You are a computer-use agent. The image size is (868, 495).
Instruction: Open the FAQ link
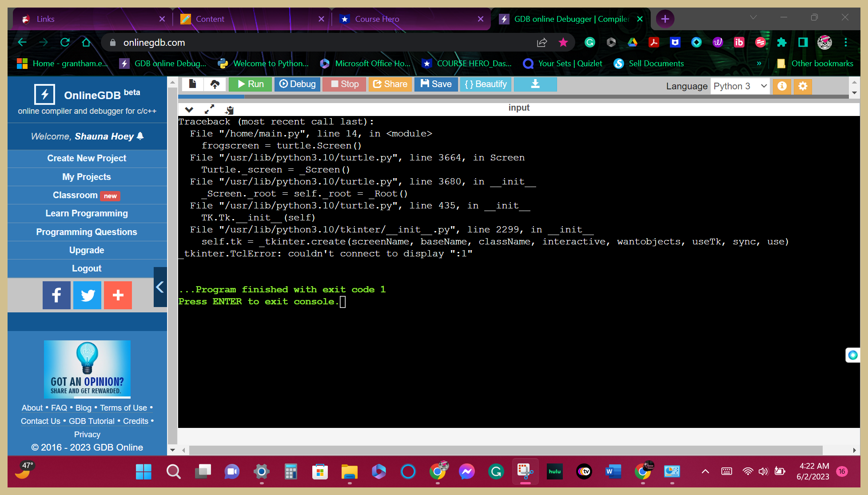pos(59,408)
